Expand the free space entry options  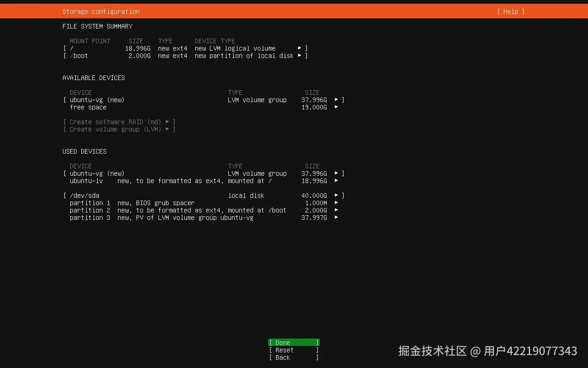[x=336, y=107]
